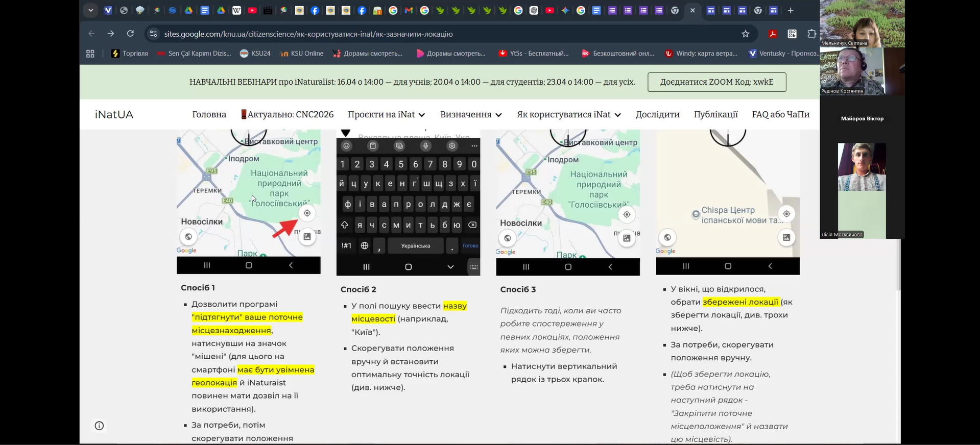
Task: Open the FAQ або ЧаПи link
Action: (x=780, y=114)
